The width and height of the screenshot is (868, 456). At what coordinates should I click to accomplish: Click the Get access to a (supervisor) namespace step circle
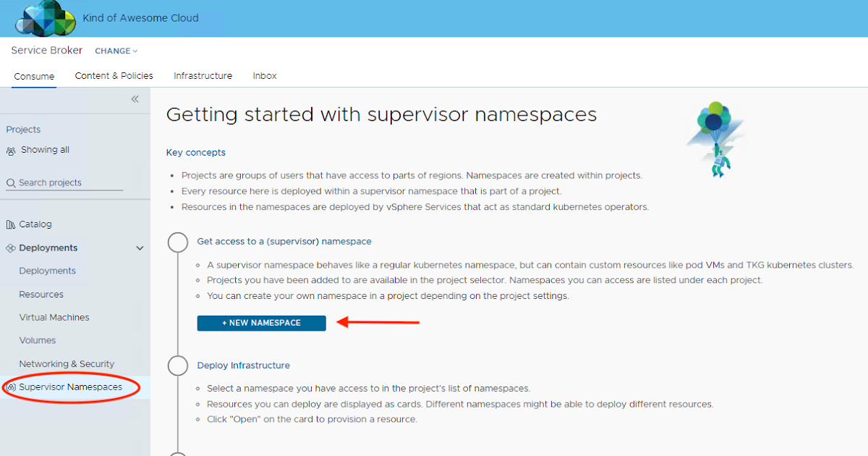coord(178,242)
